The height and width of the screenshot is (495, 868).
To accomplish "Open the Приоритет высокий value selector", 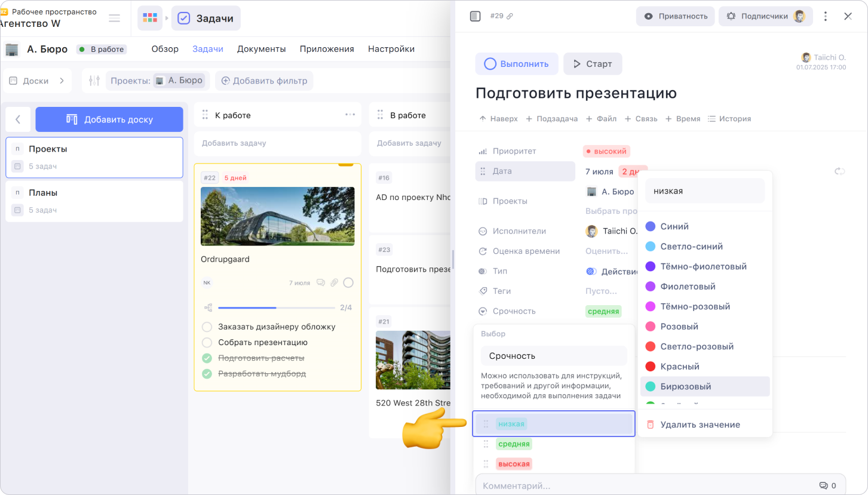I will pyautogui.click(x=606, y=152).
